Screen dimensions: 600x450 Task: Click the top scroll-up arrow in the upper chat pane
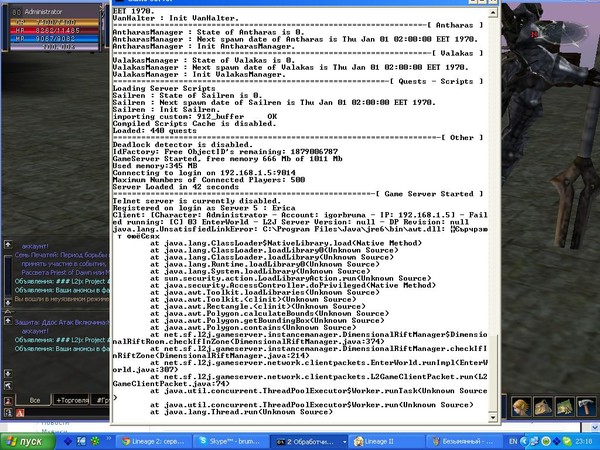click(8, 245)
